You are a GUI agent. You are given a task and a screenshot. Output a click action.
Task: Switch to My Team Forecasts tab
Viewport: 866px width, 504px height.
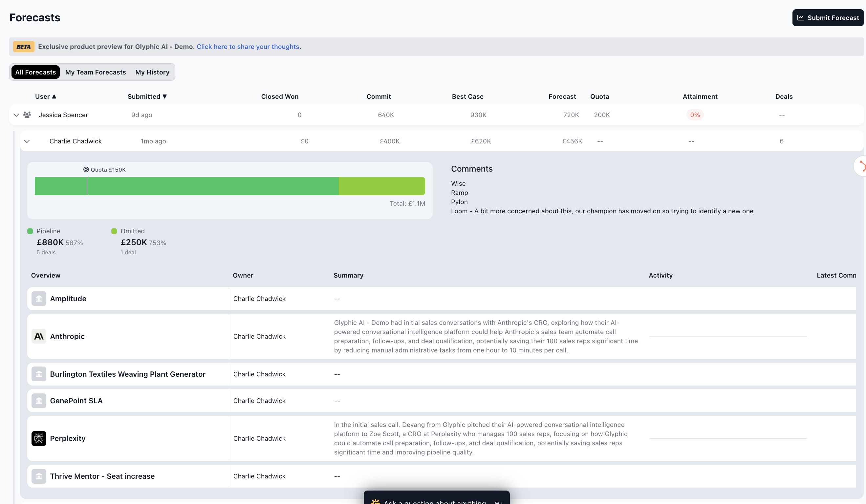(x=96, y=72)
